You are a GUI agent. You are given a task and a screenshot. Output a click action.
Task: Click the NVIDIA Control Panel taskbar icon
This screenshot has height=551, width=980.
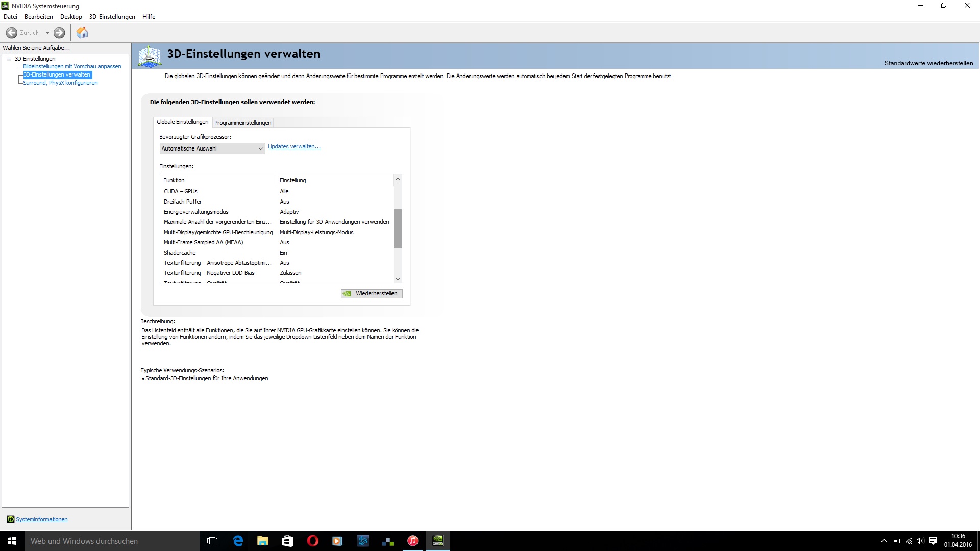(437, 541)
